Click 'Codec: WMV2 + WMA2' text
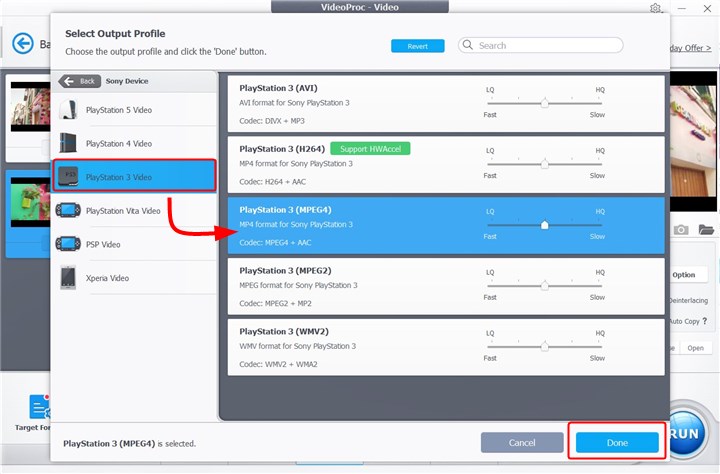Viewport: 720px width, 474px height. [278, 364]
